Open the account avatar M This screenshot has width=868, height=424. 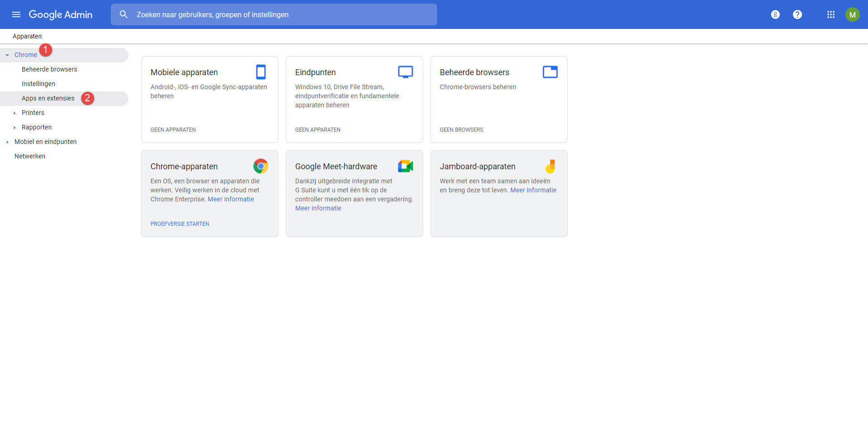pyautogui.click(x=852, y=14)
